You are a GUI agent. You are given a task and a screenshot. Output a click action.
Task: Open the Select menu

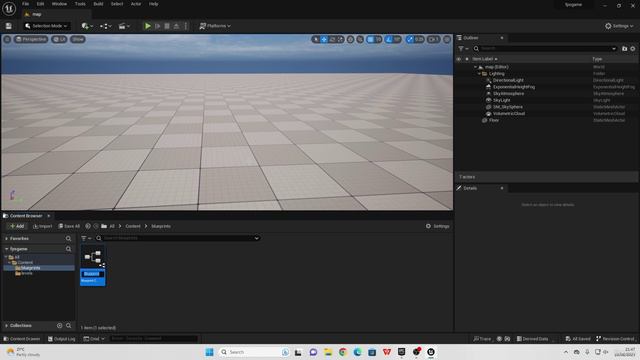click(x=117, y=4)
